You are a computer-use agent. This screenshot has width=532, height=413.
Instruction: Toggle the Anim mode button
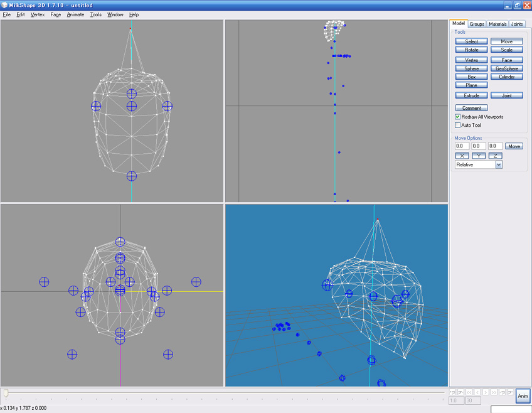coord(523,396)
